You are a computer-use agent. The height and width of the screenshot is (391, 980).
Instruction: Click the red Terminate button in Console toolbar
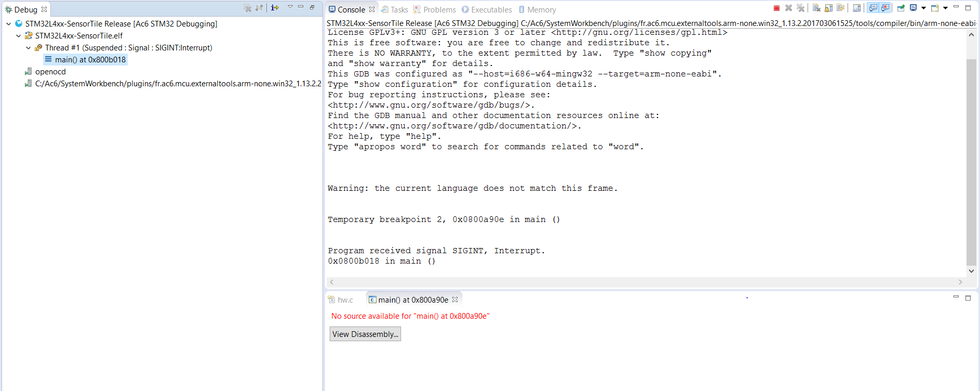pyautogui.click(x=776, y=8)
